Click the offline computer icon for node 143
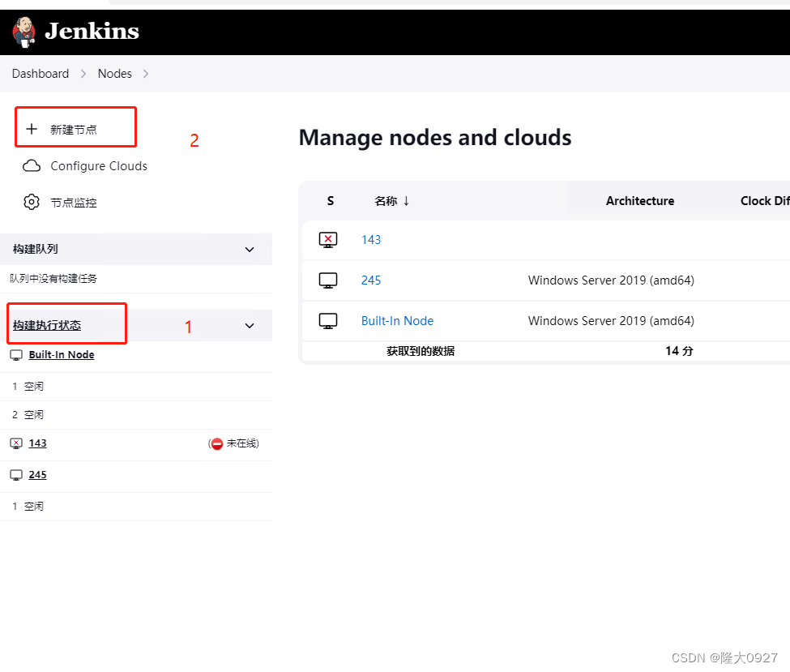This screenshot has width=790, height=672. pyautogui.click(x=327, y=239)
